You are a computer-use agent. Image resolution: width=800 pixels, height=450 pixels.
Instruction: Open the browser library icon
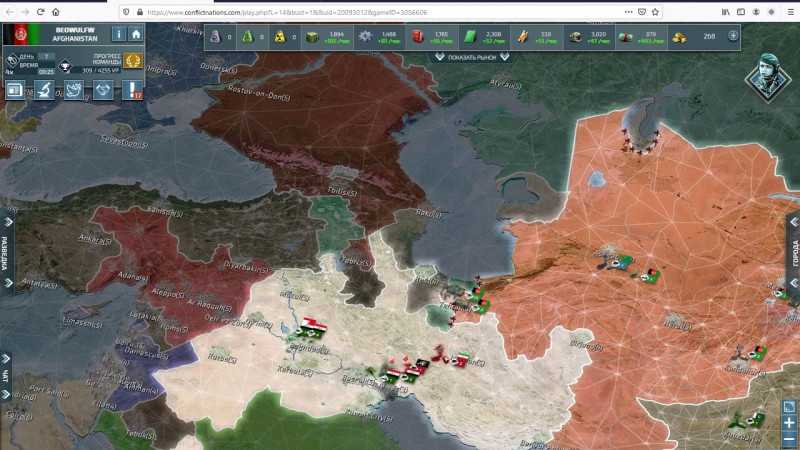(x=726, y=12)
